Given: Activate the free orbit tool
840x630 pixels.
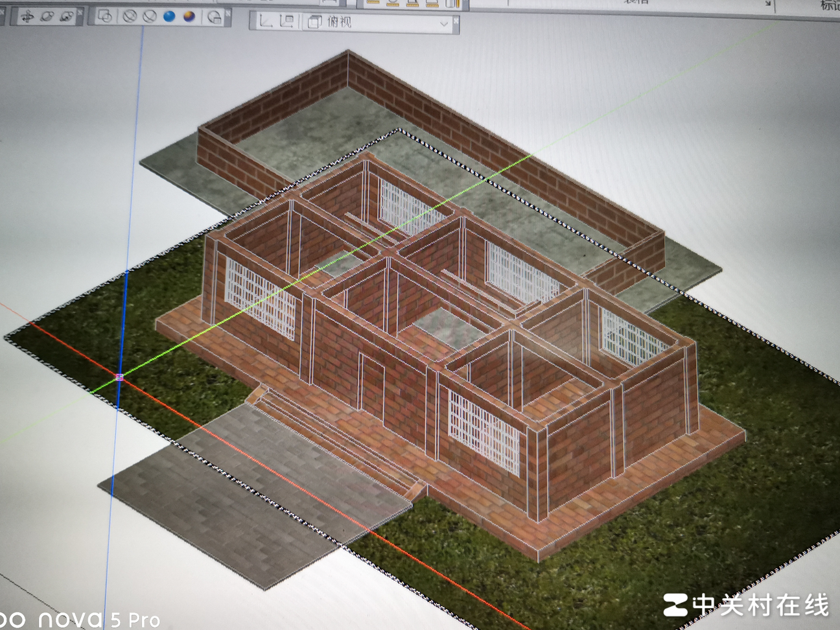Looking at the screenshot, I should click(x=47, y=17).
